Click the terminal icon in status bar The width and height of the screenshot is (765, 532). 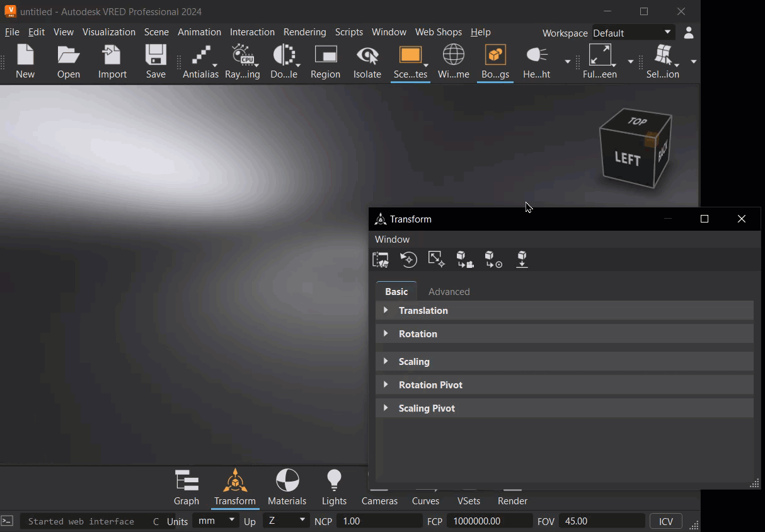pyautogui.click(x=7, y=521)
